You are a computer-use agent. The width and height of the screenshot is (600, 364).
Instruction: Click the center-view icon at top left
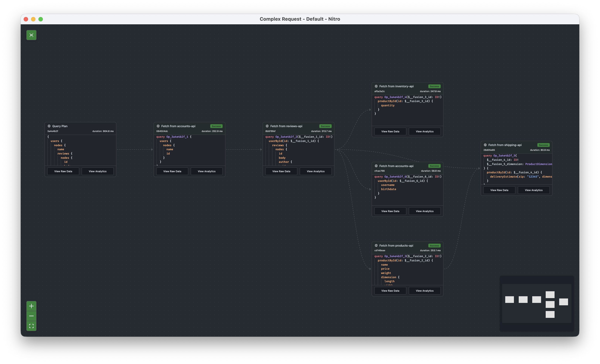coord(31,35)
